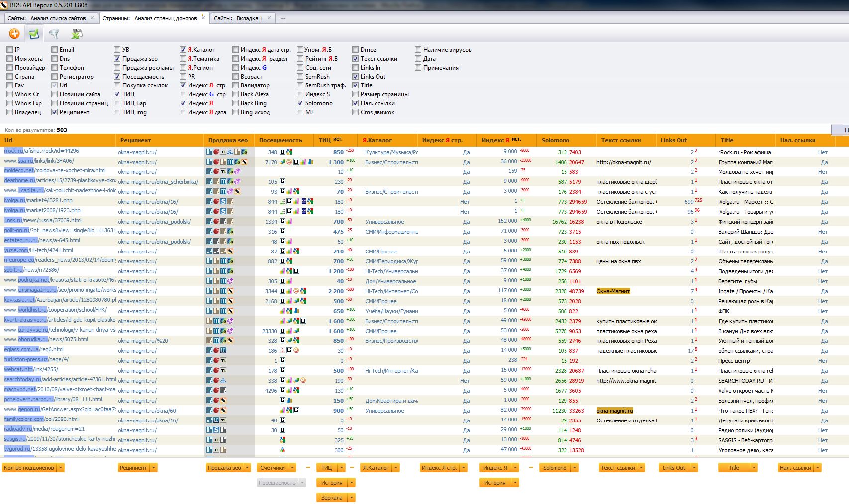The width and height of the screenshot is (849, 504).
Task: Enable the Dmoz checkbox
Action: coord(355,50)
